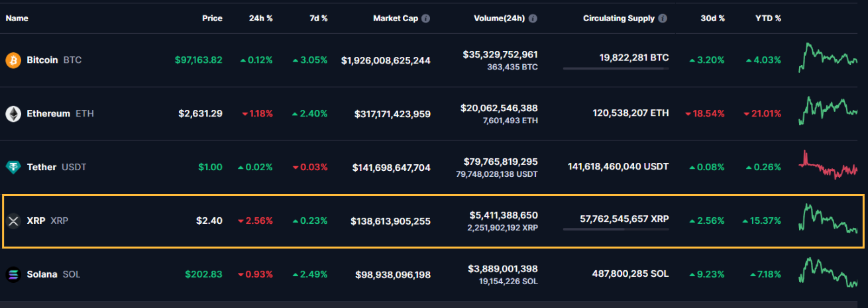This screenshot has width=868, height=308.
Task: Click Tether price $1.00
Action: [x=210, y=167]
